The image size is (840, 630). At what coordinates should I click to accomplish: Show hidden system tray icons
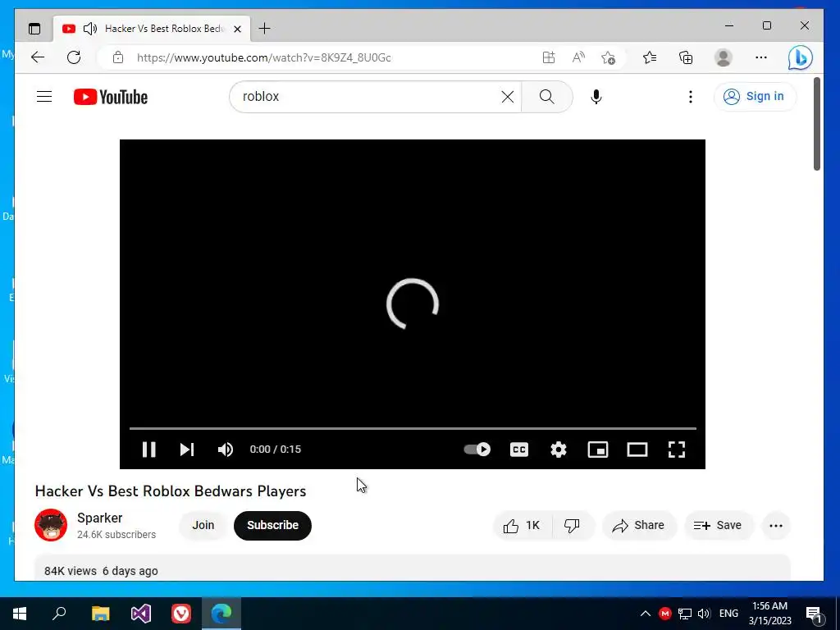(x=646, y=614)
